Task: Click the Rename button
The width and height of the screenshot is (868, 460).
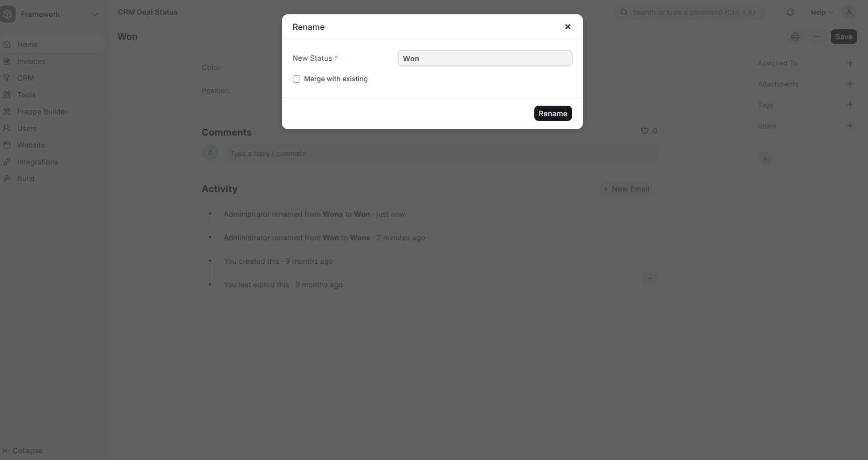Action: coord(553,114)
